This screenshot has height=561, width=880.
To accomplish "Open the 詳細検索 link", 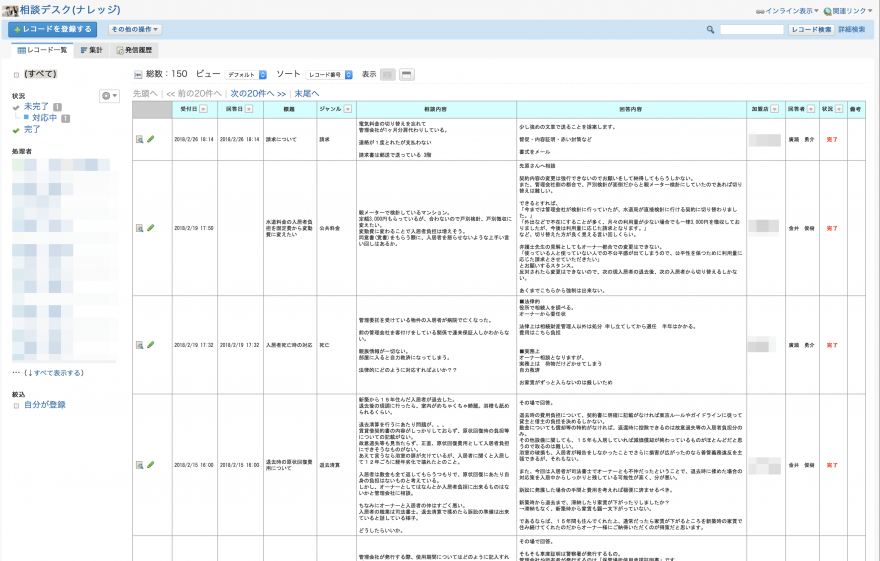I will (x=851, y=30).
